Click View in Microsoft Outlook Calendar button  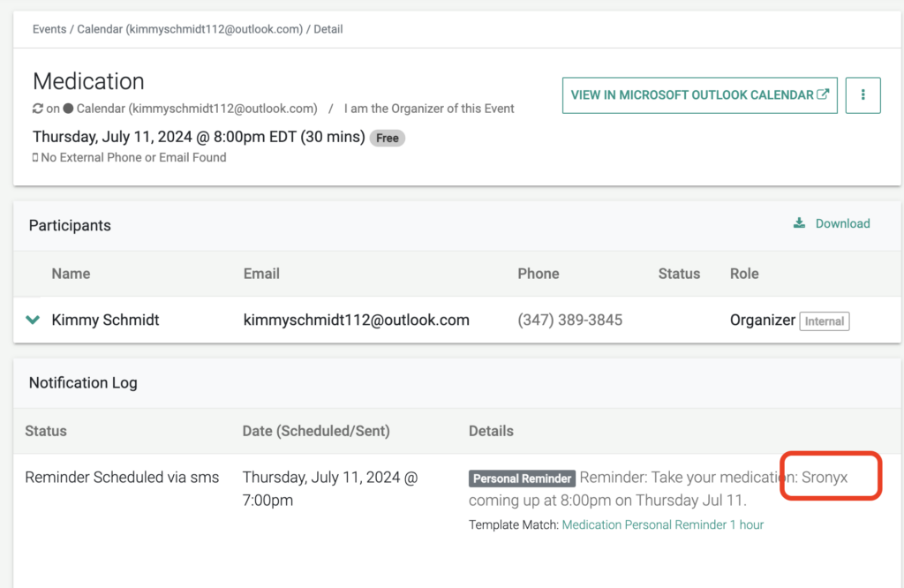click(691, 95)
